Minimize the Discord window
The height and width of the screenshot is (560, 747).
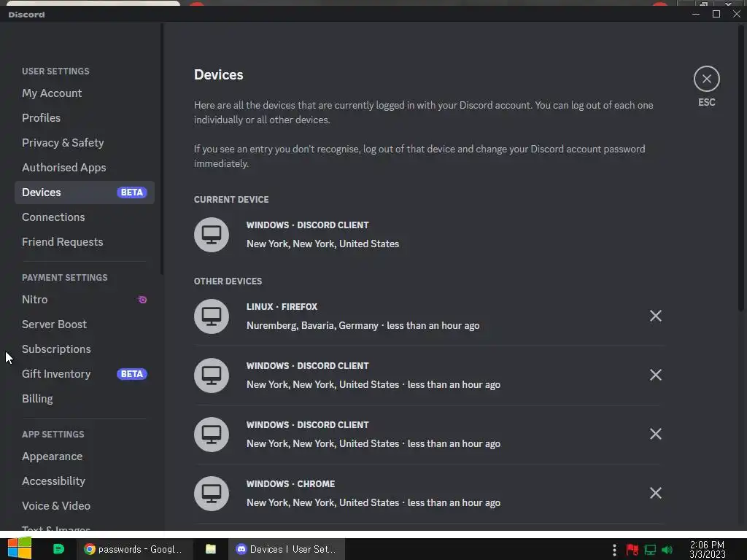696,15
